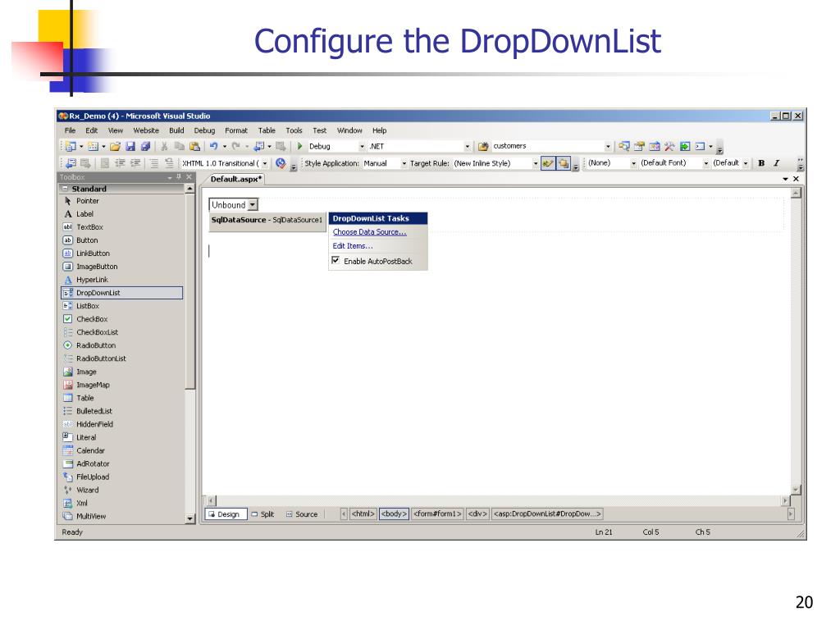Uncheck the Enable AutoPostBack checkbox
The width and height of the screenshot is (840, 630).
(336, 260)
